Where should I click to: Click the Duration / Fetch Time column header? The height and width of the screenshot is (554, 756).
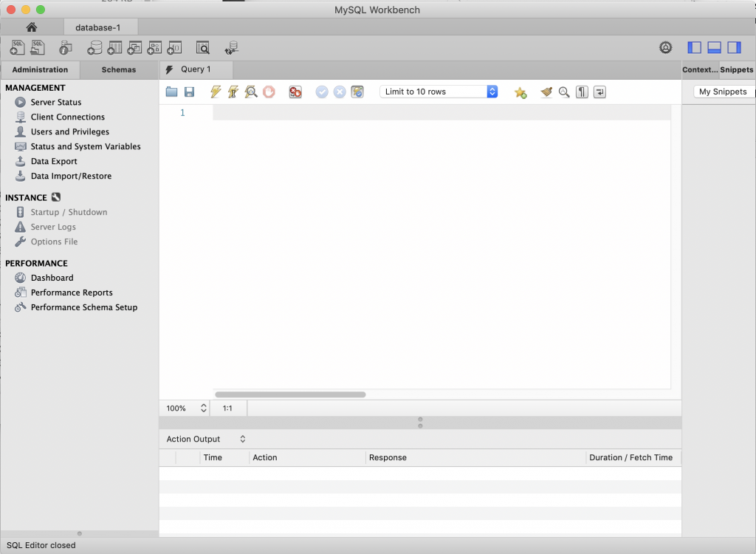[x=633, y=457]
